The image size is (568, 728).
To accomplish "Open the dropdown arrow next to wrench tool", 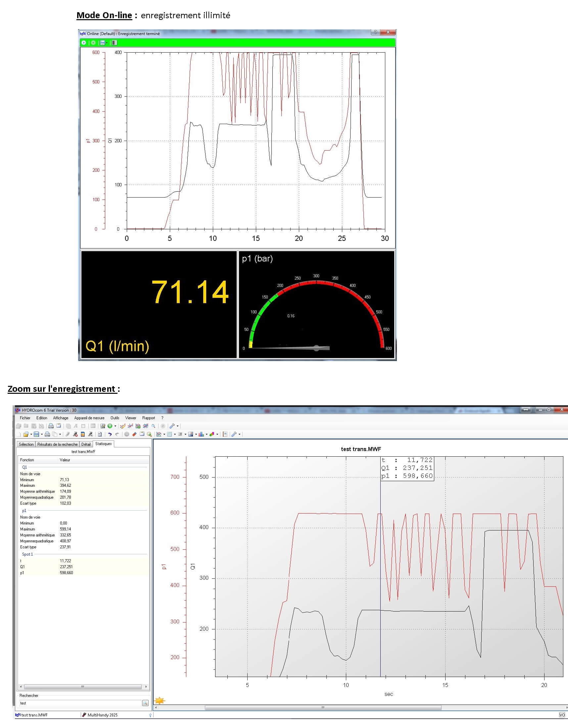I will (178, 426).
